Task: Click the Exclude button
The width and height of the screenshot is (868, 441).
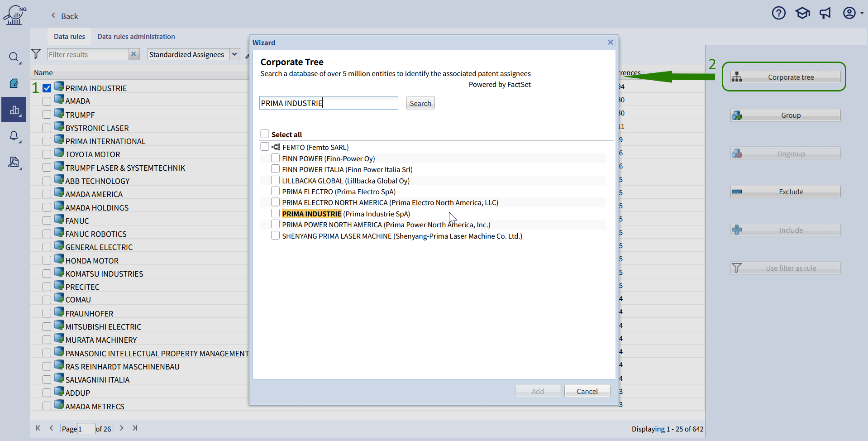Action: [x=785, y=192]
